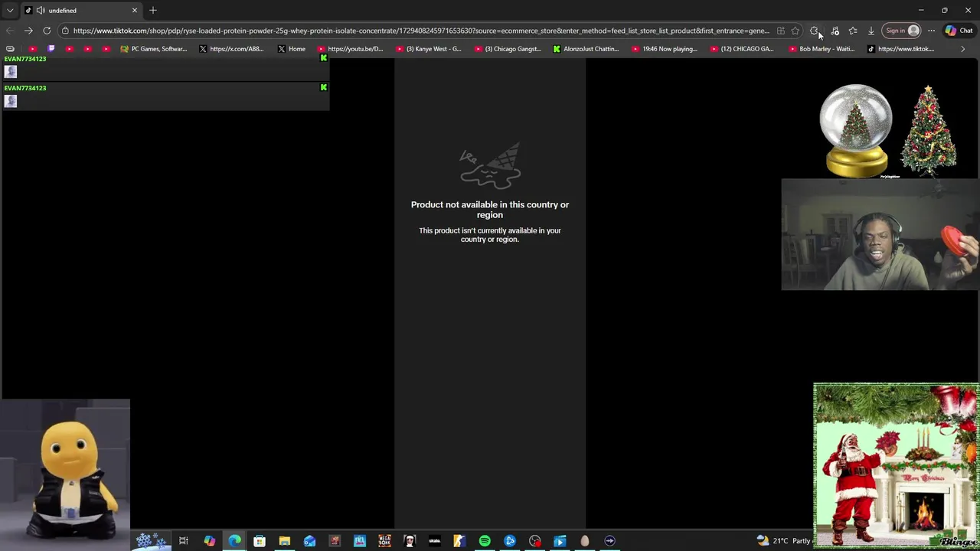
Task: Open the Favorites list icon
Action: (853, 31)
